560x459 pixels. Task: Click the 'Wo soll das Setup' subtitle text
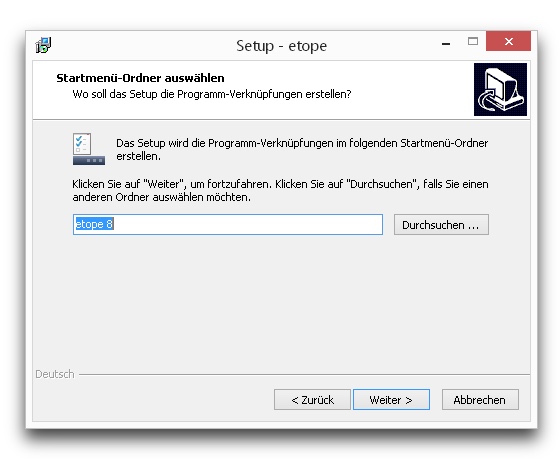212,94
